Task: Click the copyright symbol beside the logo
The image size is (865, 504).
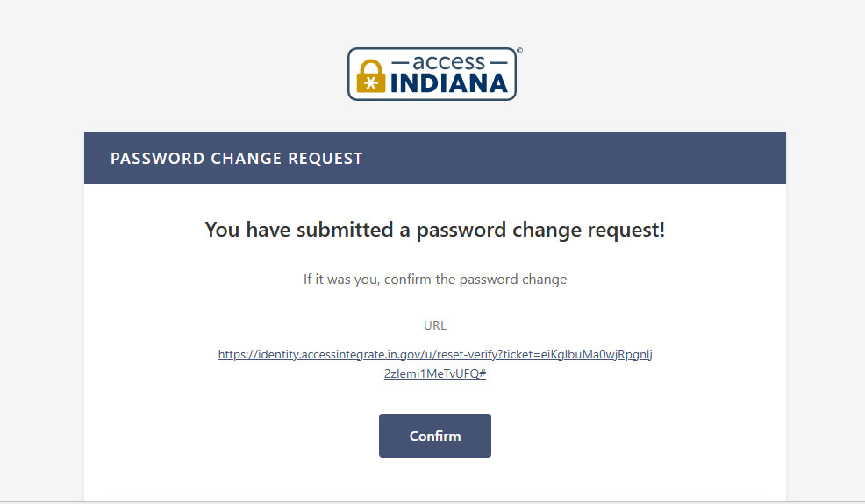Action: [519, 51]
